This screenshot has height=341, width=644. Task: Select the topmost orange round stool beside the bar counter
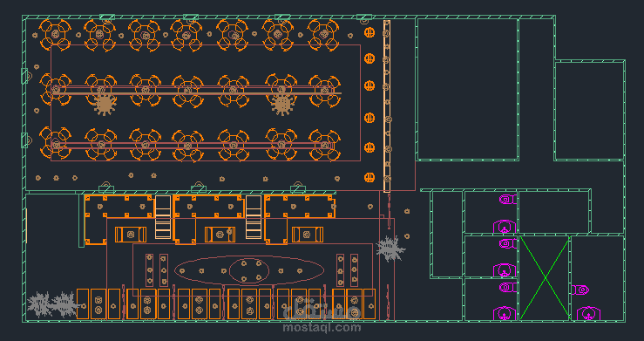point(369,32)
